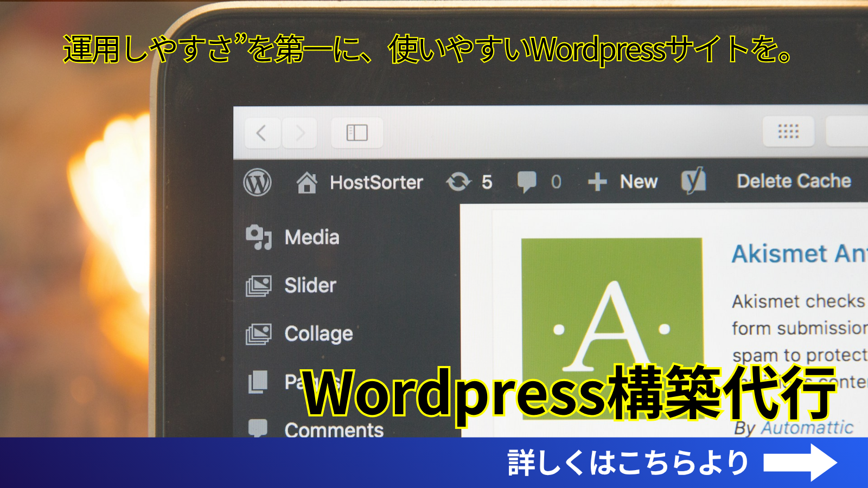
Task: Open the Yoast SEO icon in the toolbar
Action: 694,182
